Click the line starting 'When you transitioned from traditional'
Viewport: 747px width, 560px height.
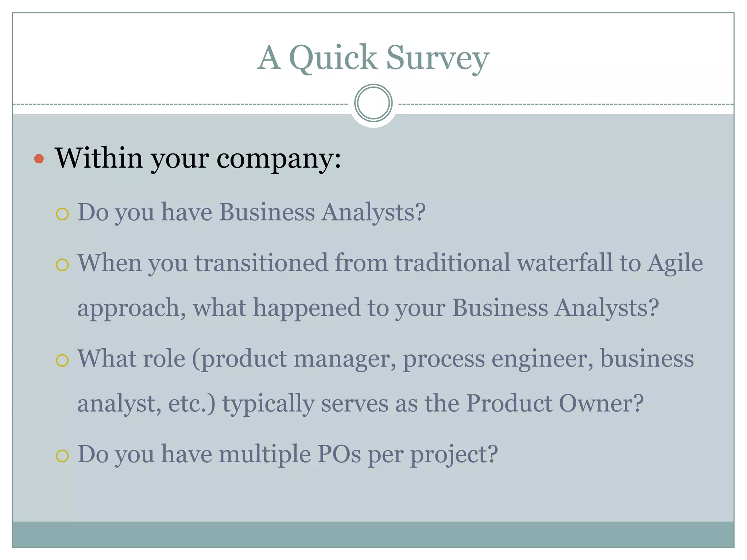tap(390, 262)
